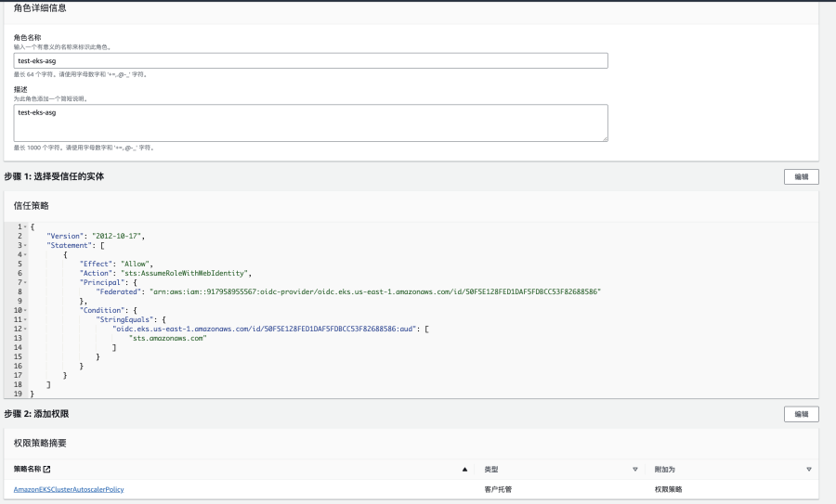Click ascending sort triangle in 策略名称 column
Screen dimensions: 836x504
point(464,470)
